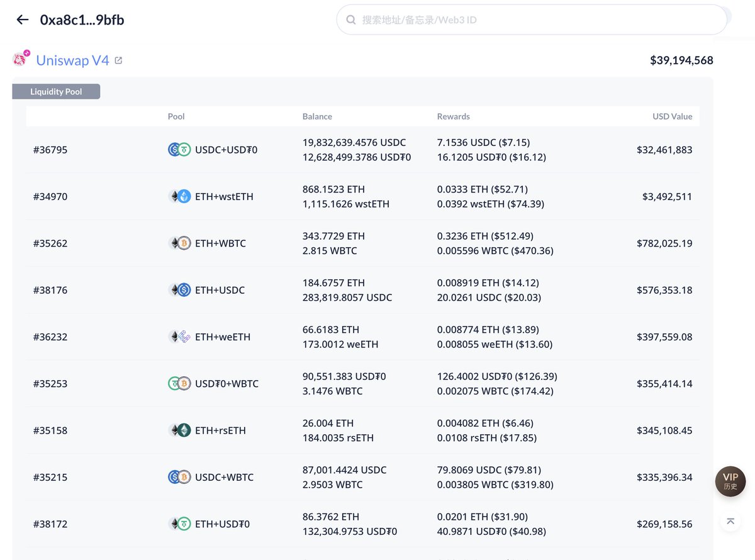Click the USD value $32,461,883

(664, 150)
